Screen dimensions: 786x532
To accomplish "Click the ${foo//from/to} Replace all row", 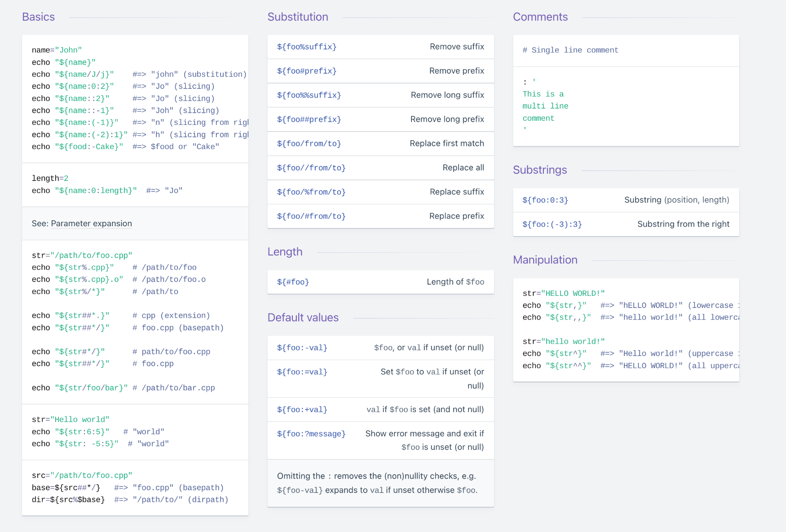I will (x=380, y=168).
